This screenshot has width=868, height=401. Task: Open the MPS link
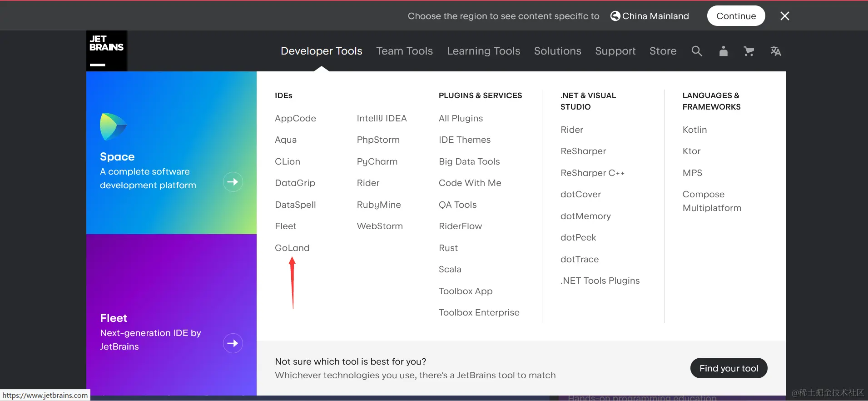(x=692, y=173)
